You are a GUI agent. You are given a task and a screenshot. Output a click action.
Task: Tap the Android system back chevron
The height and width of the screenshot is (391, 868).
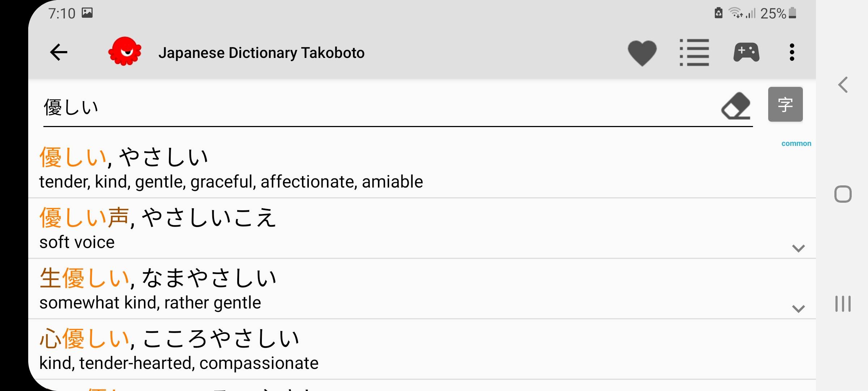tap(843, 85)
